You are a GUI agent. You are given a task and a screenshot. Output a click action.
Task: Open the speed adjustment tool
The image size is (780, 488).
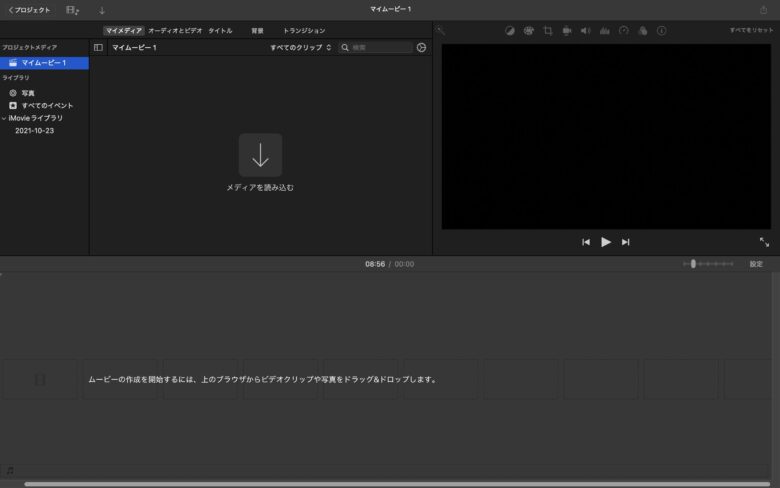click(x=623, y=31)
